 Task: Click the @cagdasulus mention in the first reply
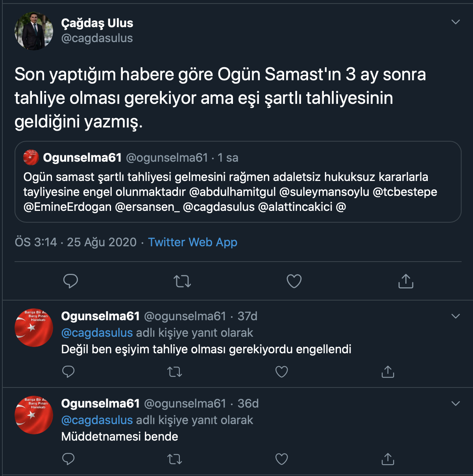tap(97, 332)
